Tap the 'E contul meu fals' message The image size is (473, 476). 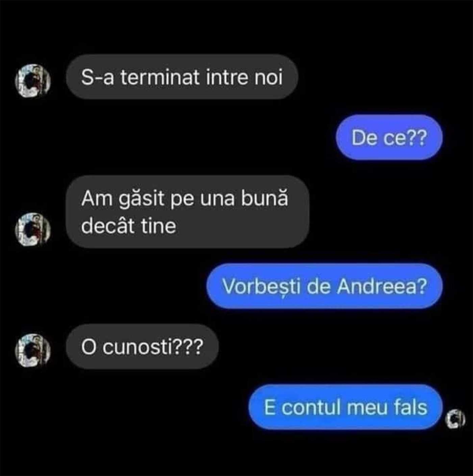pyautogui.click(x=346, y=407)
